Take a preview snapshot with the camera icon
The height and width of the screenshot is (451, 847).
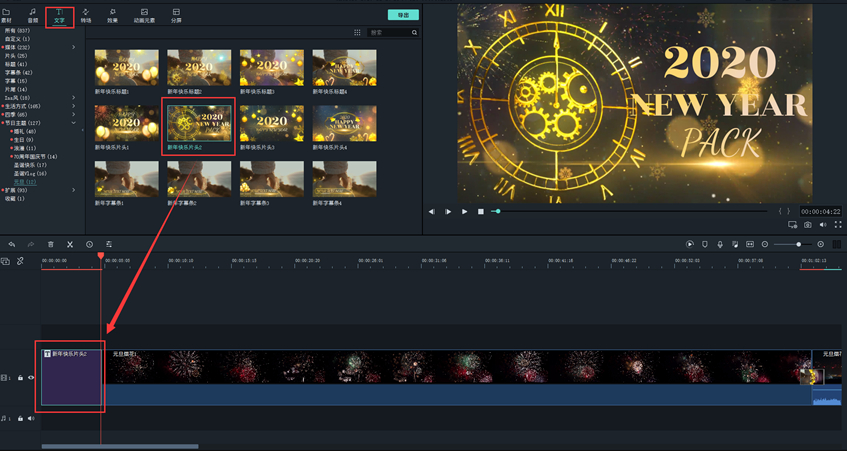pyautogui.click(x=808, y=225)
